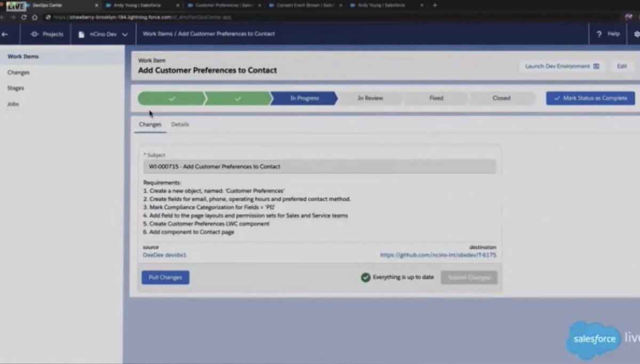Close the Consent Event Stream browser tab
Screen dimensions: 640x364
click(340, 5)
